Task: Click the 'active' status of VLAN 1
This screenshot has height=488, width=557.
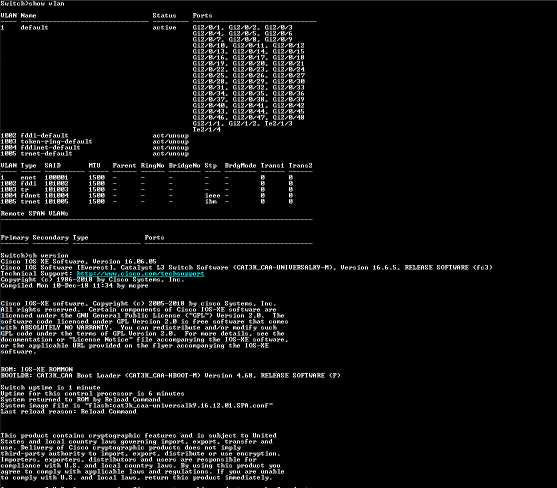Action: tap(164, 27)
